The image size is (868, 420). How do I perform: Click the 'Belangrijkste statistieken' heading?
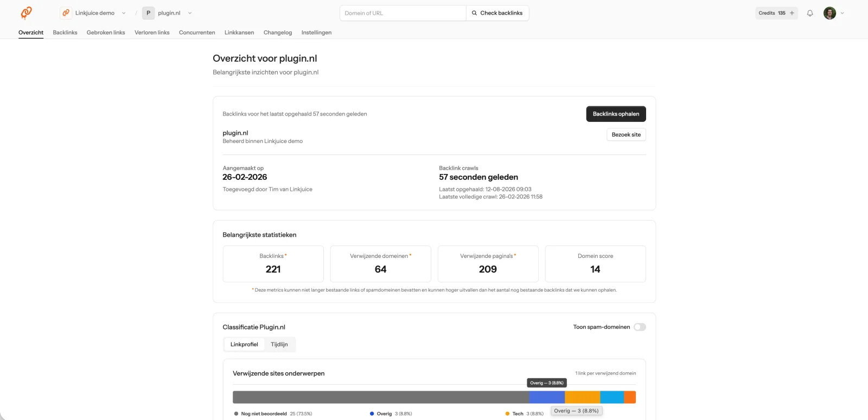(x=259, y=235)
